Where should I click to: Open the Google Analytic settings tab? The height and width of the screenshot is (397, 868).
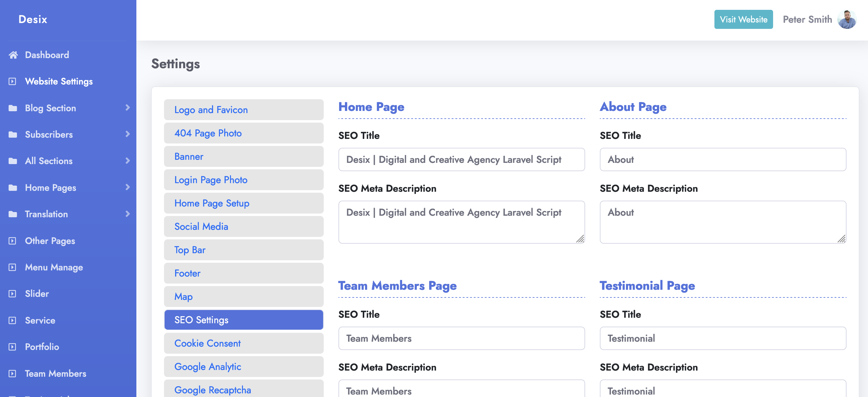pos(243,367)
